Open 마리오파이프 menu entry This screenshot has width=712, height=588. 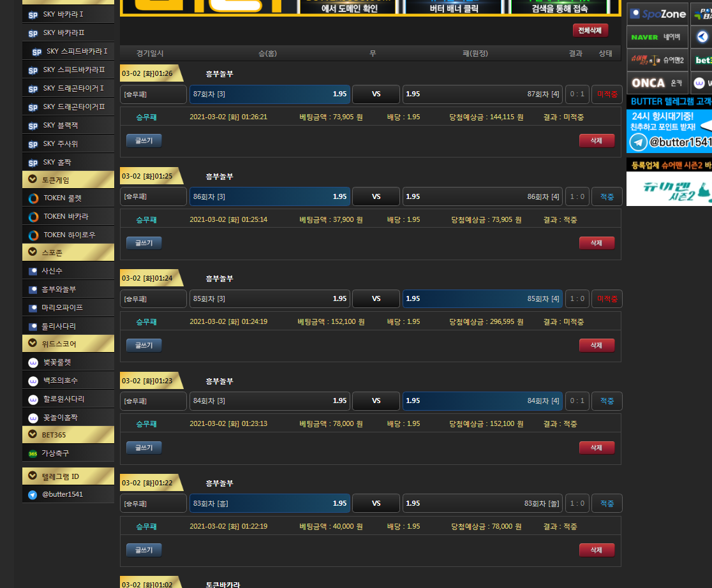coord(62,308)
